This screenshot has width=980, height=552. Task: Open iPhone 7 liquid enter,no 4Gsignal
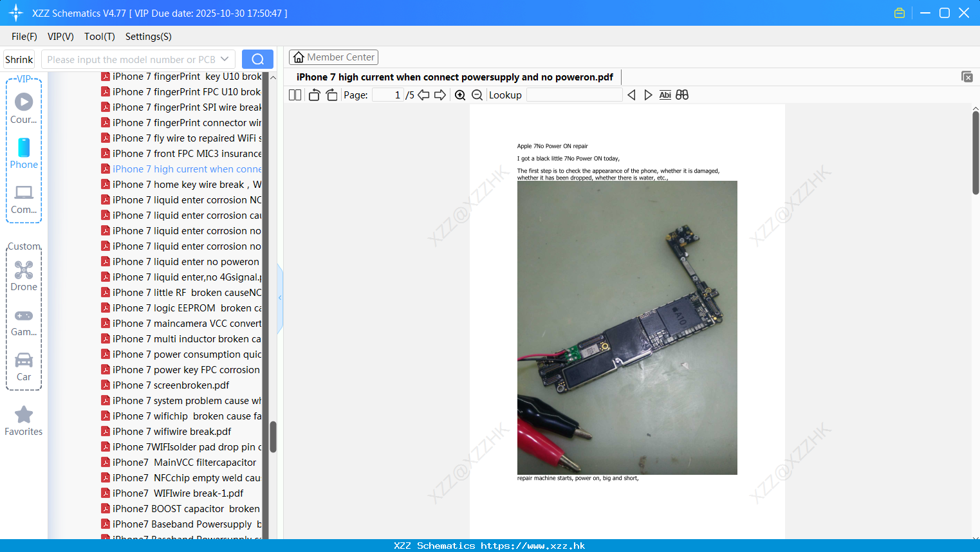tap(181, 277)
